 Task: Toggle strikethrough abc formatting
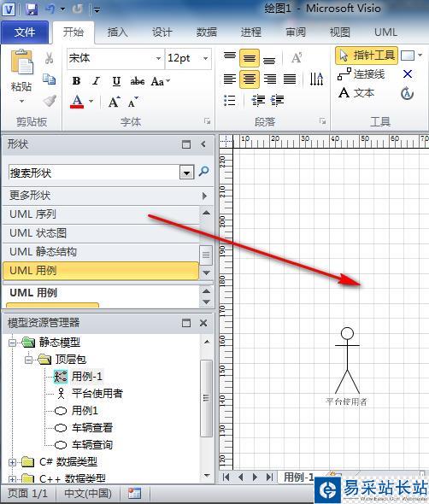(137, 81)
